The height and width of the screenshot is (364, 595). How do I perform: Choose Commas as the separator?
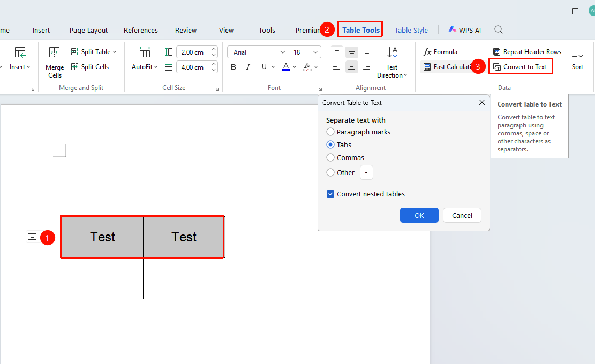(330, 157)
